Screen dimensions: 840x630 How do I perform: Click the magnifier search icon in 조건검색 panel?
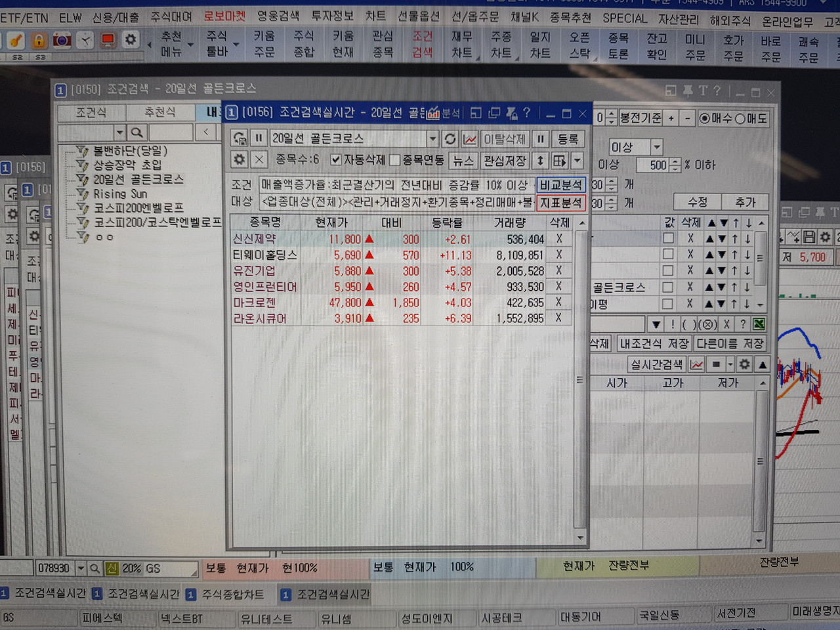(x=136, y=133)
